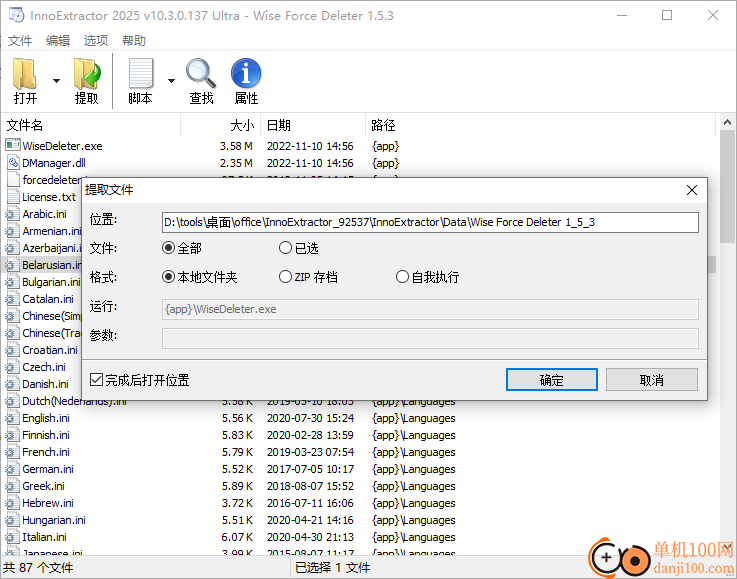Click the 参数 input field
This screenshot has height=579, width=737.
click(x=430, y=338)
